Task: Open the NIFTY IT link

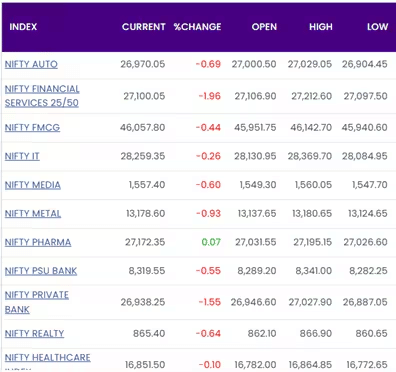Action: click(x=22, y=156)
